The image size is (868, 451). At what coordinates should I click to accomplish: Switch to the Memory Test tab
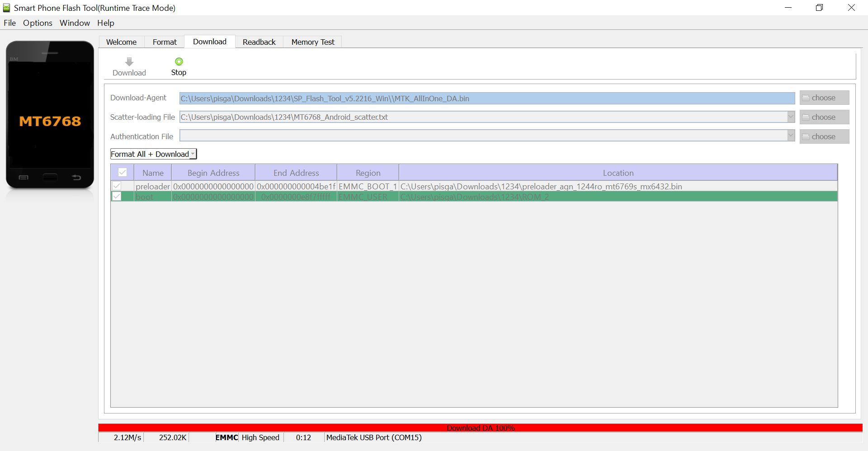click(312, 42)
